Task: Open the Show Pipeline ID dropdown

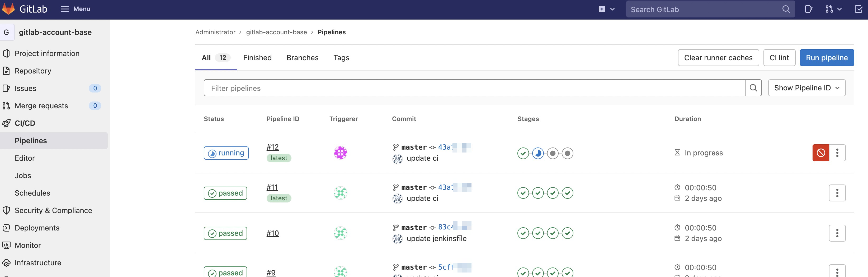Action: point(806,88)
